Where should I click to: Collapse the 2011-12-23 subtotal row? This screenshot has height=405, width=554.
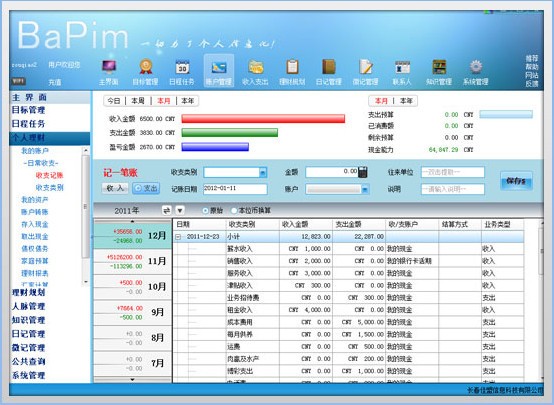pos(178,236)
